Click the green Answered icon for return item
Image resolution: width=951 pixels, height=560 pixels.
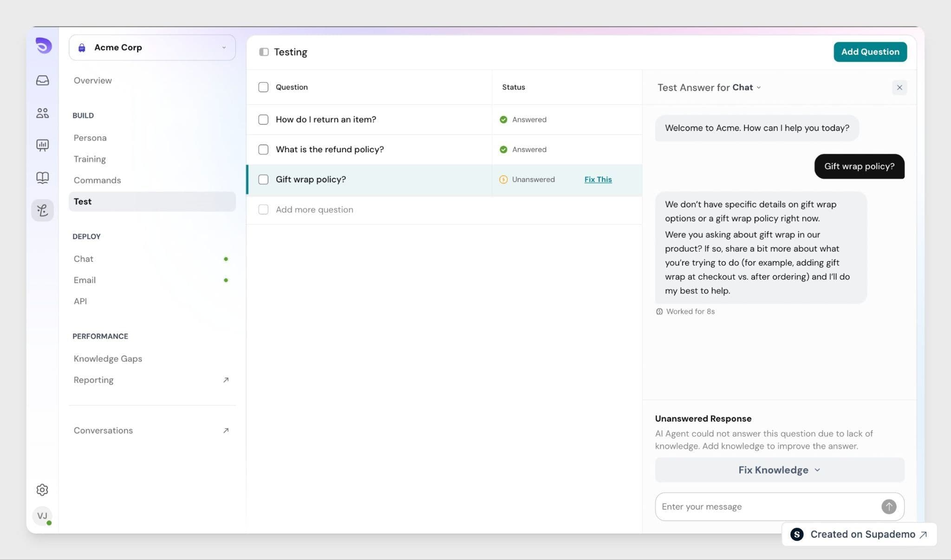503,120
